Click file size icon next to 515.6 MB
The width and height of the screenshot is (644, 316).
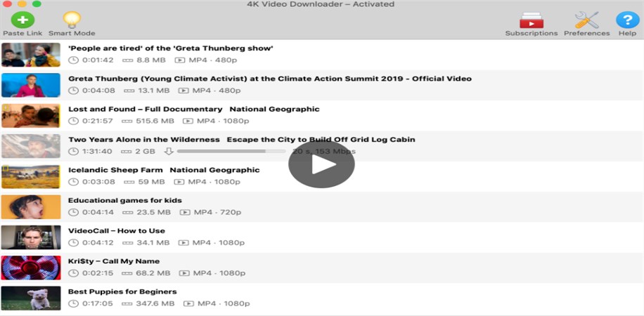127,121
